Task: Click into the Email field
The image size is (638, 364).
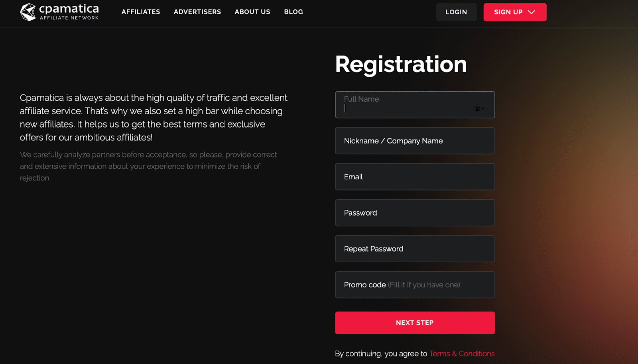Action: [x=415, y=177]
